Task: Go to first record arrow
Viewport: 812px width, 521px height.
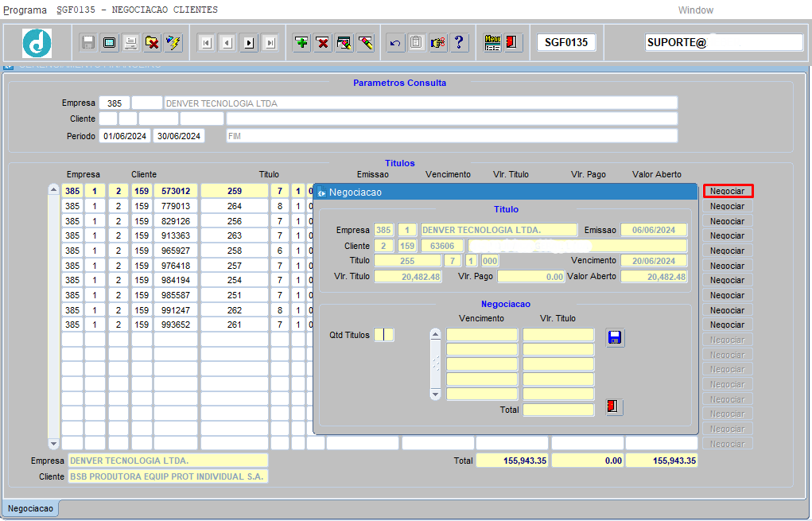Action: (x=207, y=43)
